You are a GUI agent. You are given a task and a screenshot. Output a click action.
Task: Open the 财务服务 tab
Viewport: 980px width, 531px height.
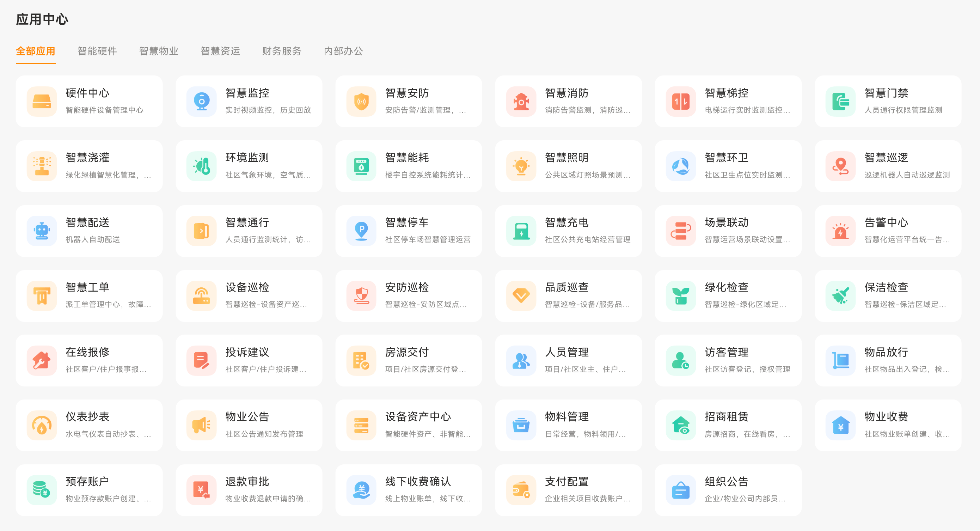pos(282,51)
